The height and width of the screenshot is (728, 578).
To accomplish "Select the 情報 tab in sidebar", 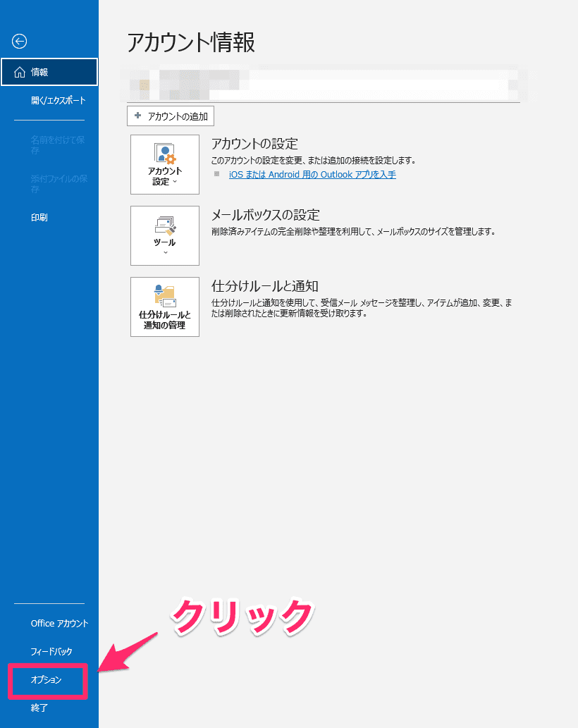I will tap(49, 72).
